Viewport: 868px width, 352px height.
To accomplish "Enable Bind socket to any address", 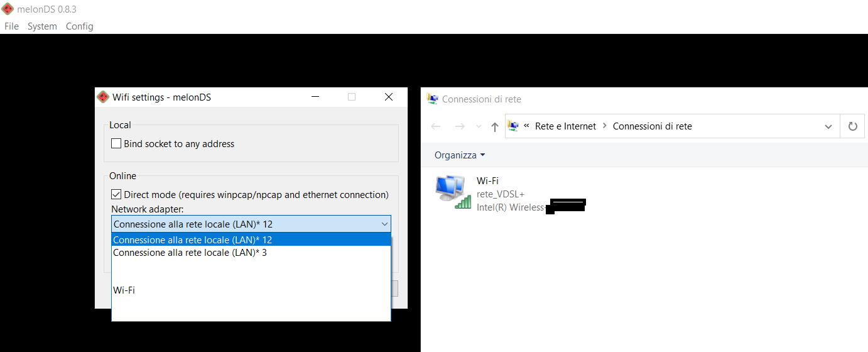I will (x=116, y=144).
